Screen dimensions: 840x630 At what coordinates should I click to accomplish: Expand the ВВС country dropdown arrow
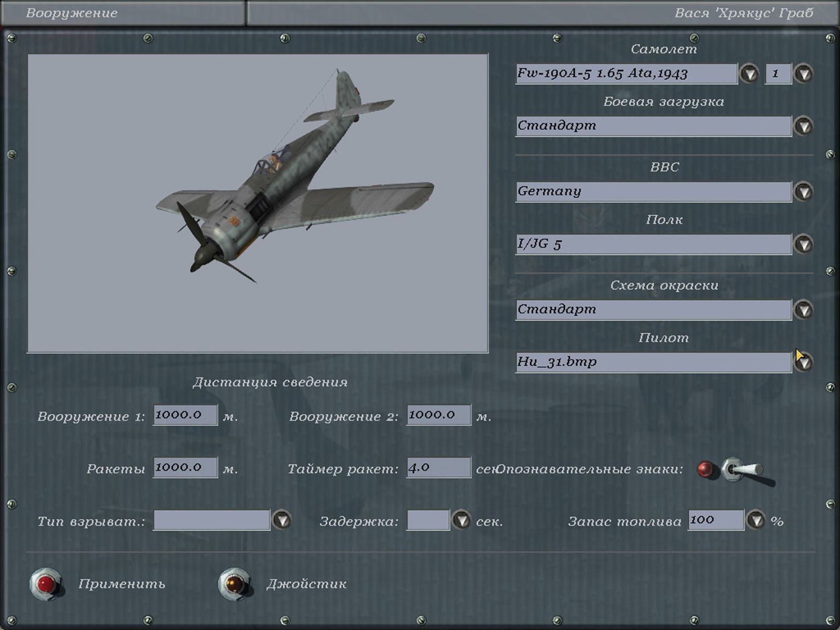tap(804, 192)
